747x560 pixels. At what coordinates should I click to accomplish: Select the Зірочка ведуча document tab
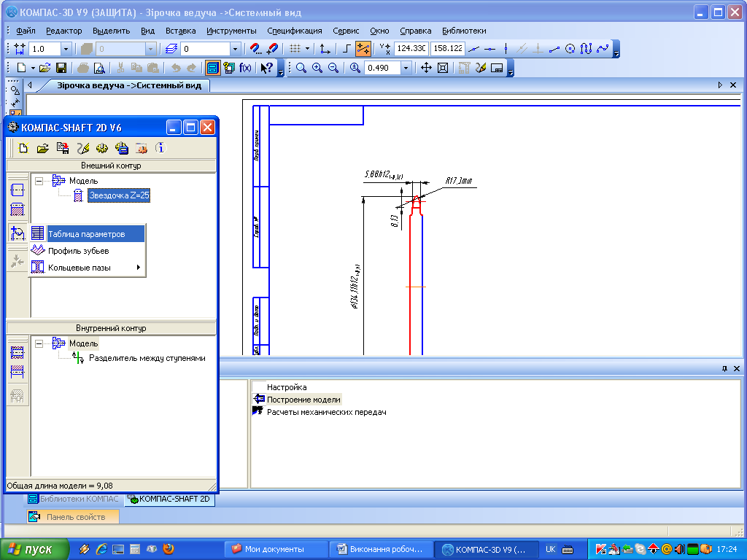pyautogui.click(x=128, y=86)
